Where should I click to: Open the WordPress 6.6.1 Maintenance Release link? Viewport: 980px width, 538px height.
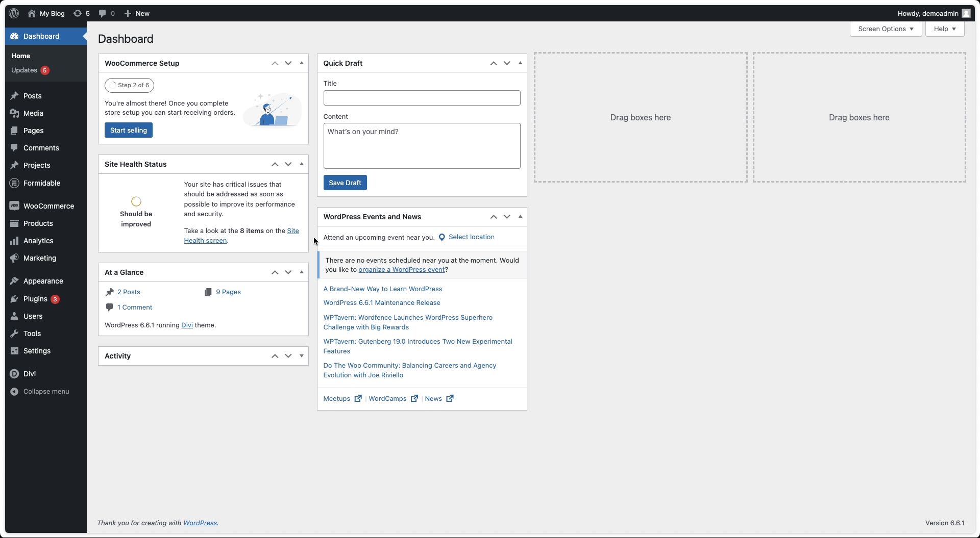(x=382, y=303)
